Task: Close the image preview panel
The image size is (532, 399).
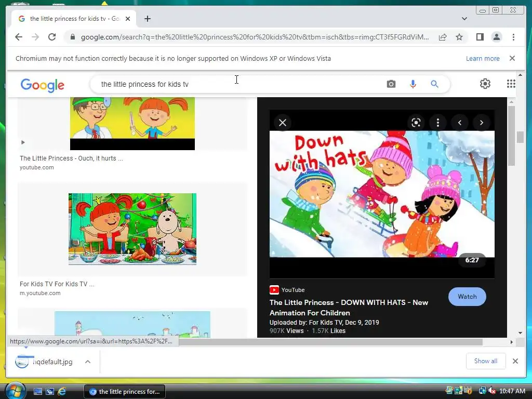Action: (283, 123)
